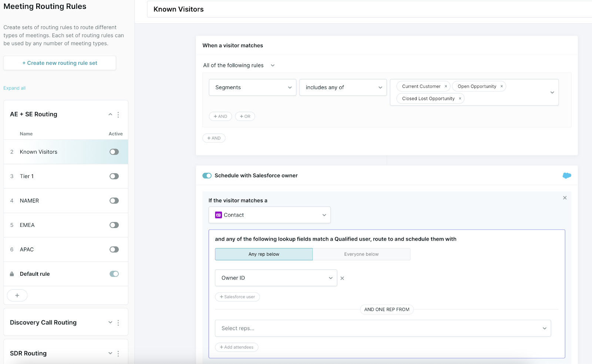Expand the Discovery Call Routing set
The width and height of the screenshot is (592, 364).
pyautogui.click(x=110, y=323)
